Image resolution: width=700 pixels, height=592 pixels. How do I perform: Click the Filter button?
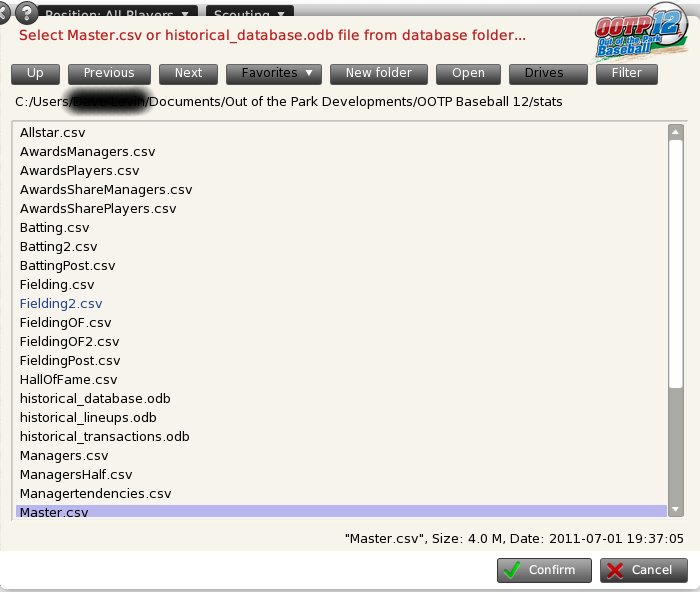[x=626, y=74]
